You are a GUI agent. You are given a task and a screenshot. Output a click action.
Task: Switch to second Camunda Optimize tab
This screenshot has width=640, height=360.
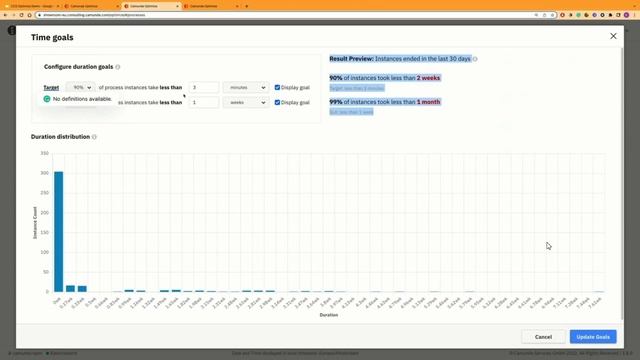[x=91, y=6]
